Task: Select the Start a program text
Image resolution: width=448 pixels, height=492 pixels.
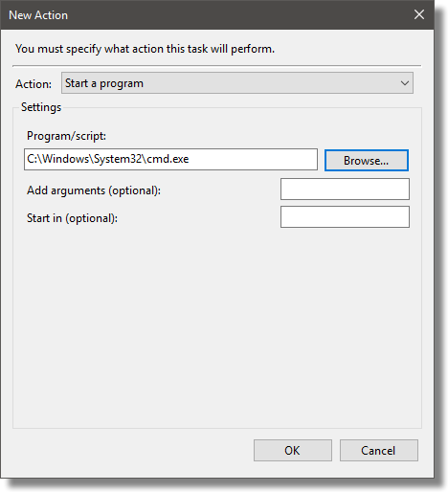Action: [x=104, y=83]
